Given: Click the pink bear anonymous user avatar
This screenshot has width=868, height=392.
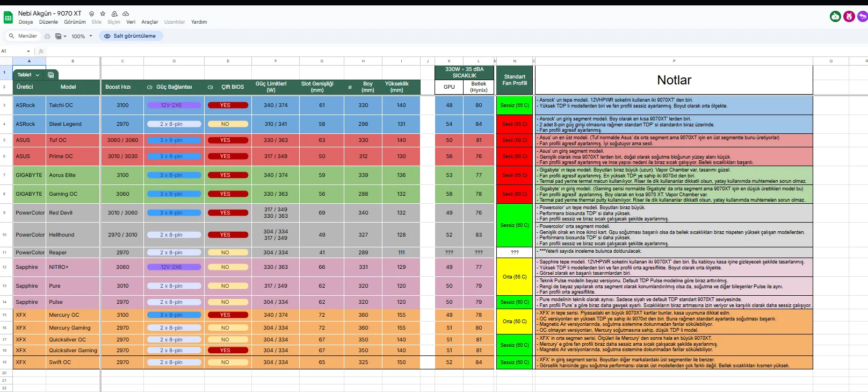Looking at the screenshot, I should 849,17.
